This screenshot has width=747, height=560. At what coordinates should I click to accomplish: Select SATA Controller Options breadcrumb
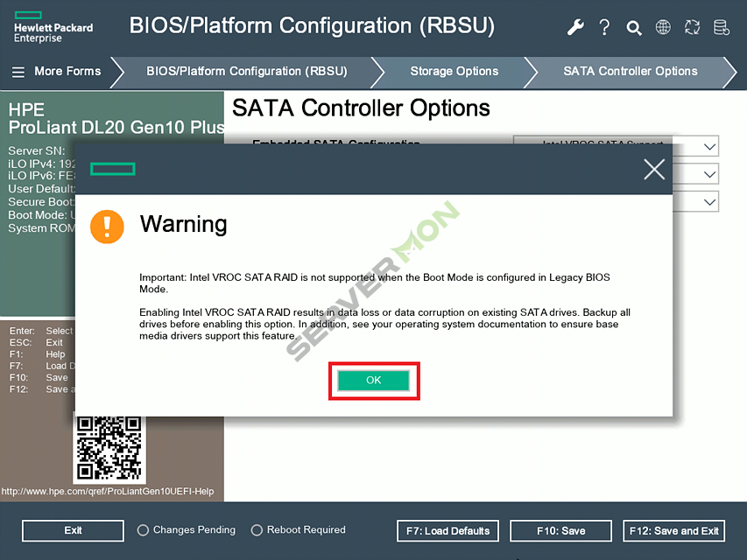(631, 72)
